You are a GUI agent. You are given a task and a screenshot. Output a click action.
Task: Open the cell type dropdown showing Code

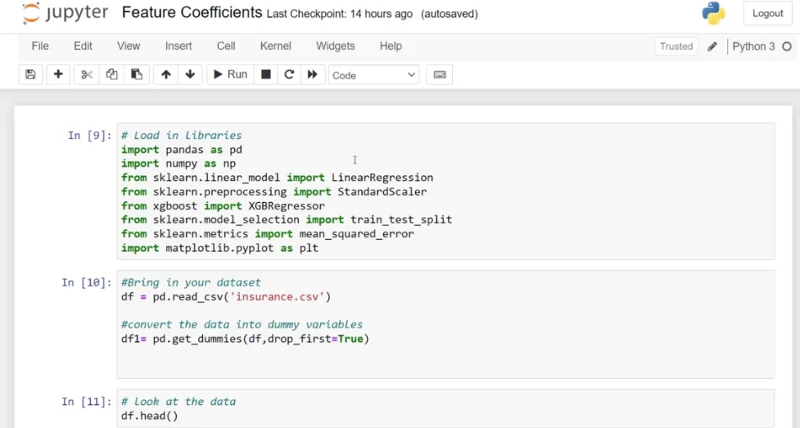click(373, 75)
